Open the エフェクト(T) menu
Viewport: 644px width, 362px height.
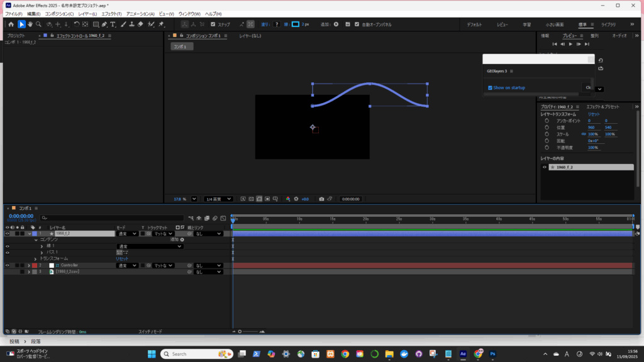click(x=111, y=14)
